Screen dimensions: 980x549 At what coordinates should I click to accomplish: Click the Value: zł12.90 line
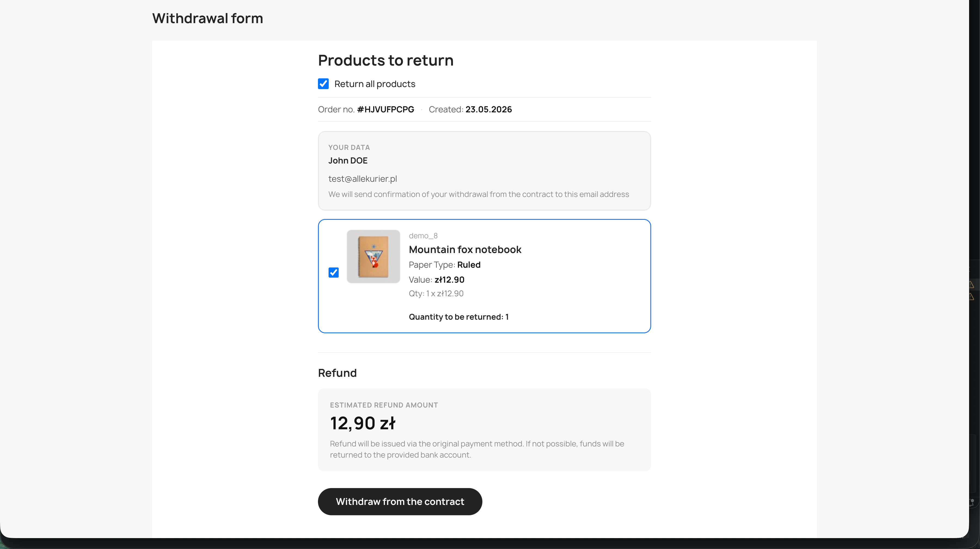click(436, 280)
